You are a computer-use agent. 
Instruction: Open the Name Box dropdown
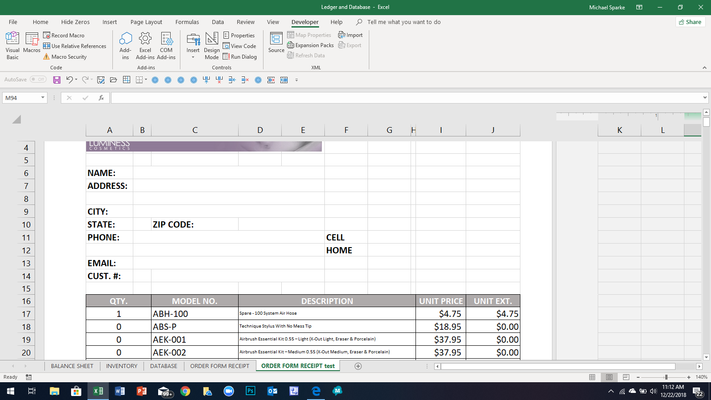coord(43,98)
